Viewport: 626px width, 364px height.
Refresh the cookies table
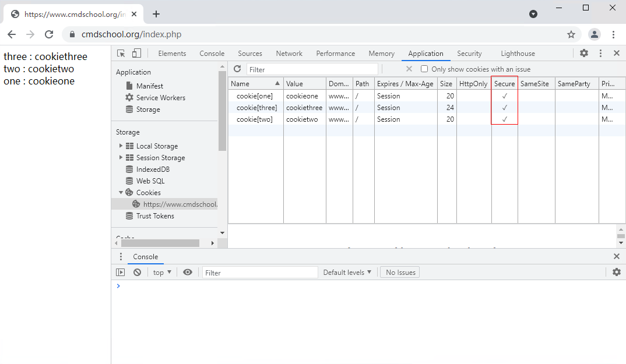[237, 69]
